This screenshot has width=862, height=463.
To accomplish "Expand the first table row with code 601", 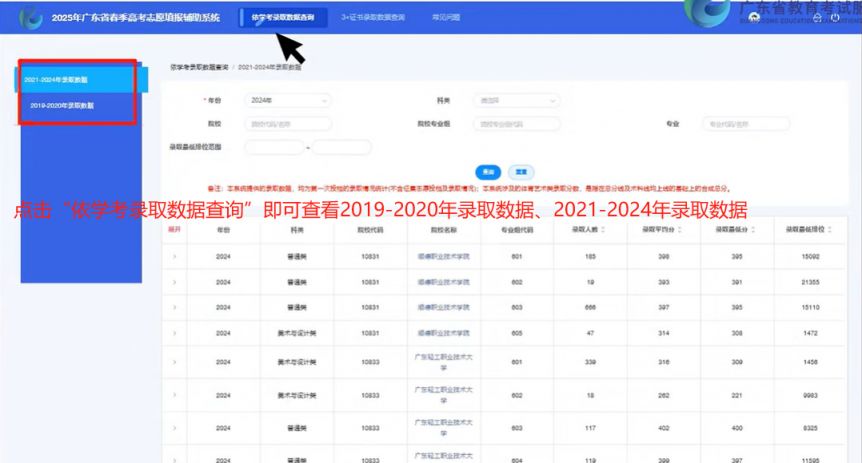I will [x=174, y=257].
